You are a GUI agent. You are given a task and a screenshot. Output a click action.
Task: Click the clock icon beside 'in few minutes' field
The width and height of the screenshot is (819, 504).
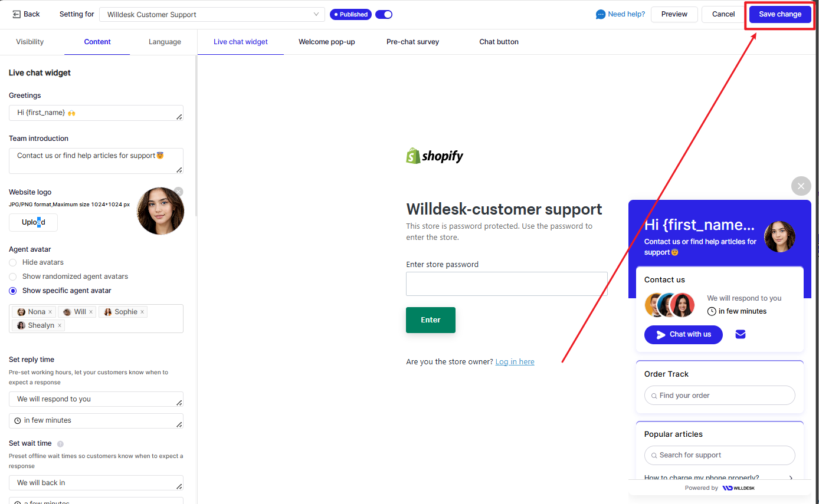click(x=18, y=421)
